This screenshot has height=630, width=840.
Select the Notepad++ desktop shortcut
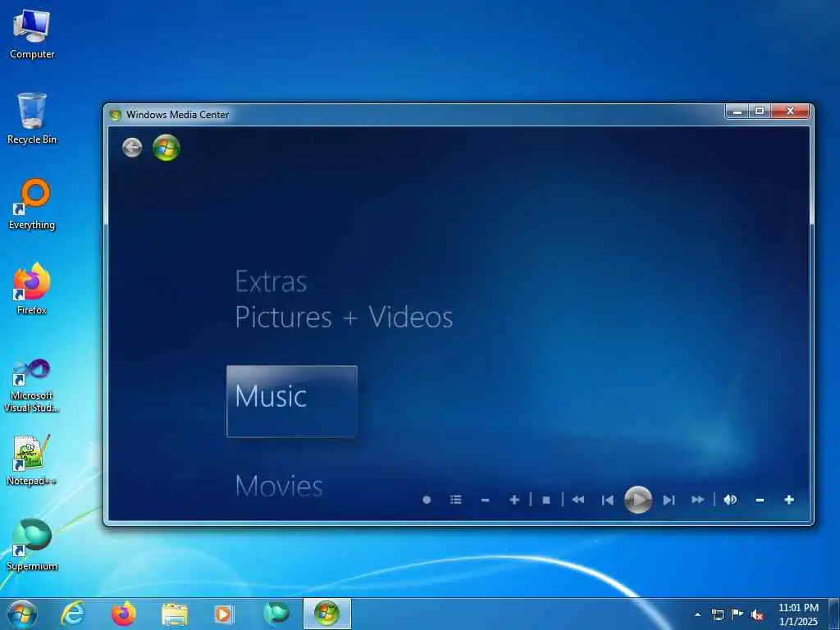pos(32,460)
